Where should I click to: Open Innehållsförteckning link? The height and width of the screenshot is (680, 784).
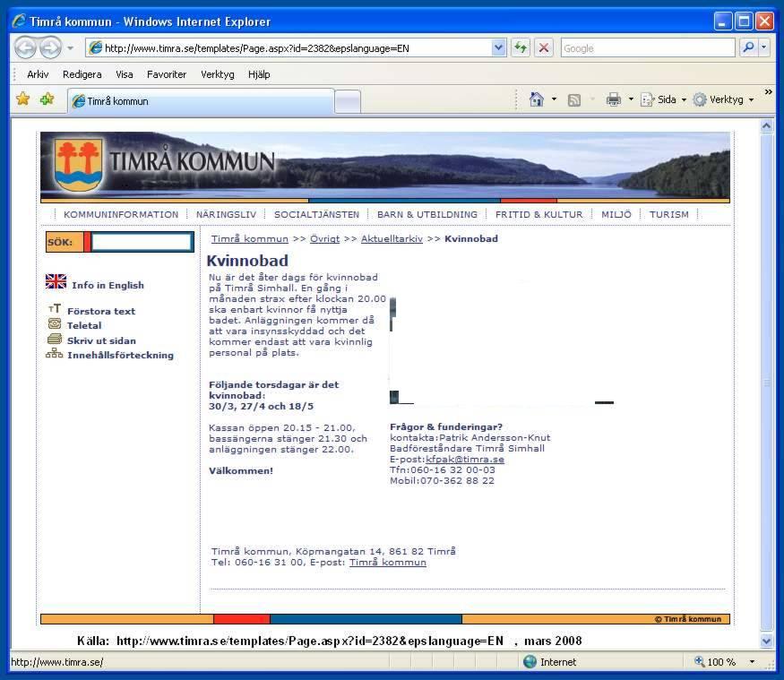click(120, 355)
